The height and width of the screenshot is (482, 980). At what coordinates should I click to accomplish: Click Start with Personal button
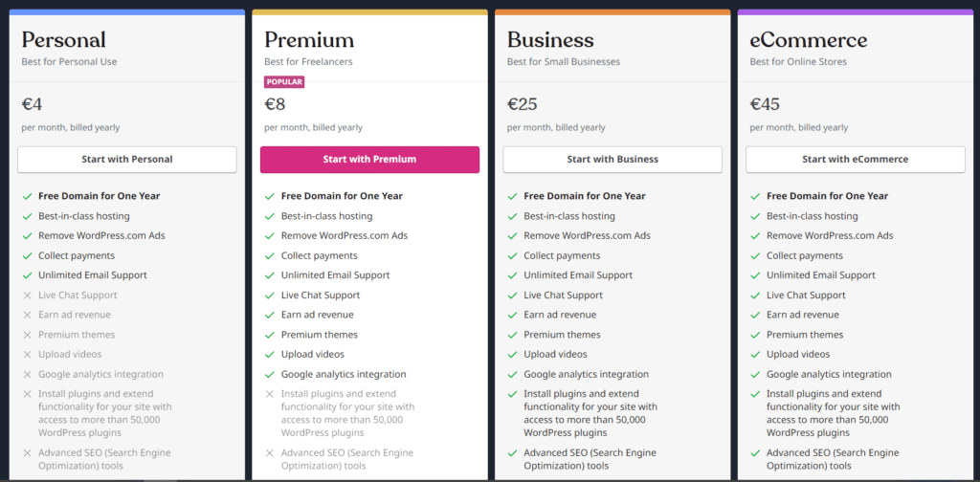tap(127, 159)
